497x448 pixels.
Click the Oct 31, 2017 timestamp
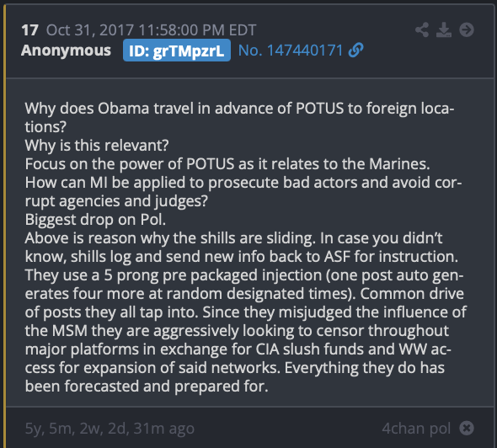(x=151, y=30)
